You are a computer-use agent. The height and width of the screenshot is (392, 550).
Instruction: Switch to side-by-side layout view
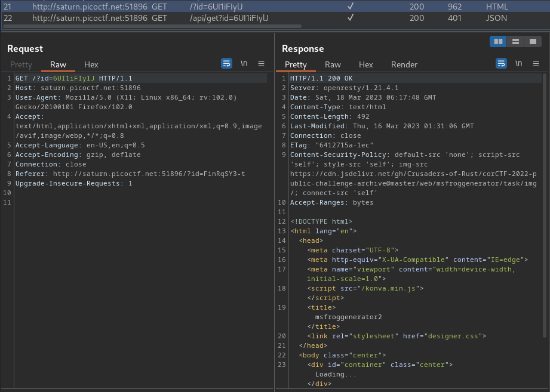pos(498,42)
